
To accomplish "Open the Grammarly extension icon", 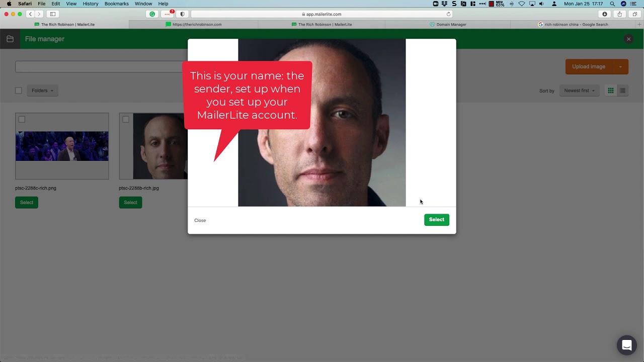I will [x=152, y=14].
